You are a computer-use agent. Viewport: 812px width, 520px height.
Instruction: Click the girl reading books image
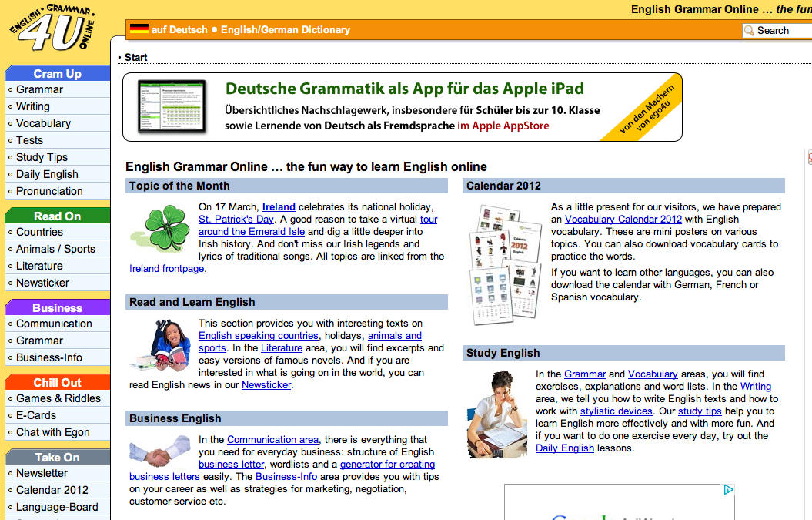pyautogui.click(x=161, y=345)
